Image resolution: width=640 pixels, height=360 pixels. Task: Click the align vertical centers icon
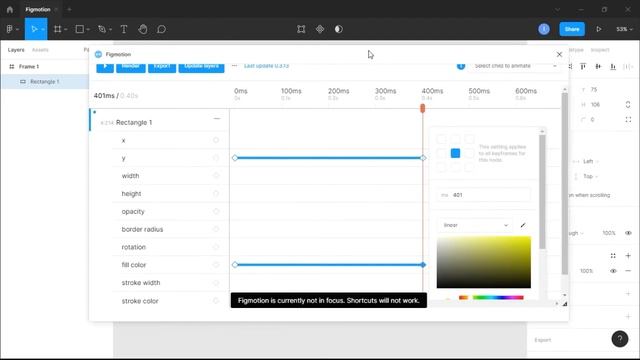pos(598,66)
